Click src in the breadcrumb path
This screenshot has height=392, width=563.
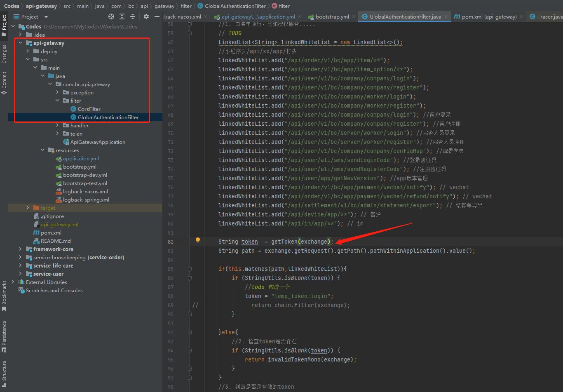coord(67,6)
